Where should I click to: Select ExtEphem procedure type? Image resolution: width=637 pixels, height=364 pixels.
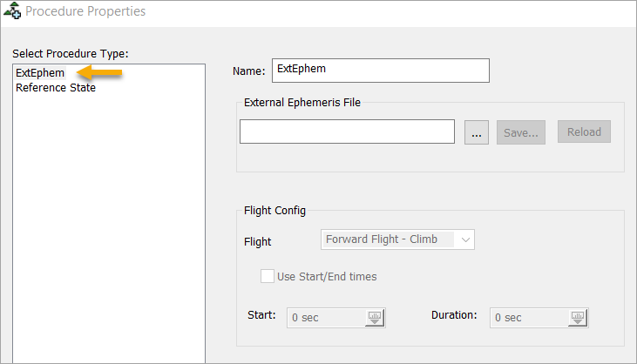pyautogui.click(x=40, y=73)
